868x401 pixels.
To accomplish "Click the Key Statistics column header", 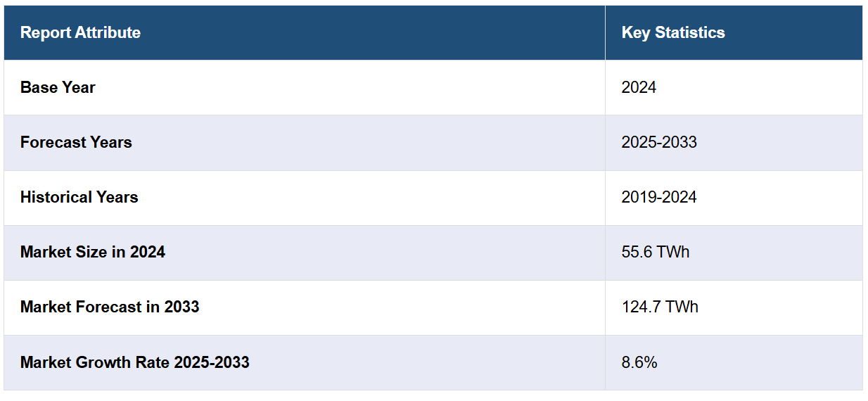I will pyautogui.click(x=673, y=32).
